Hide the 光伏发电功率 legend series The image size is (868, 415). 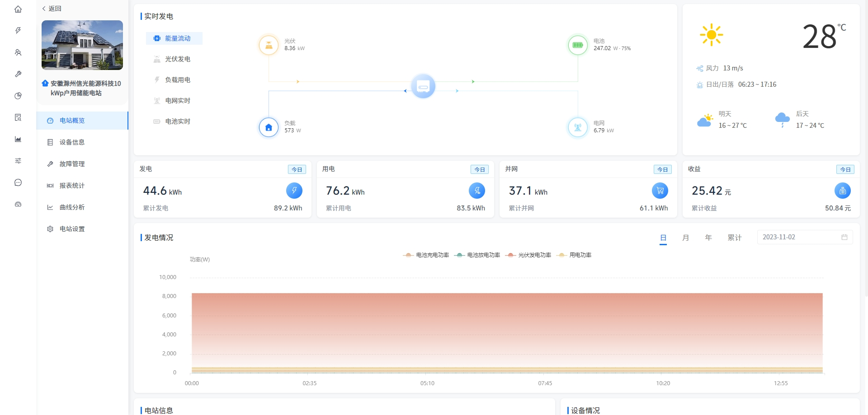click(x=528, y=255)
